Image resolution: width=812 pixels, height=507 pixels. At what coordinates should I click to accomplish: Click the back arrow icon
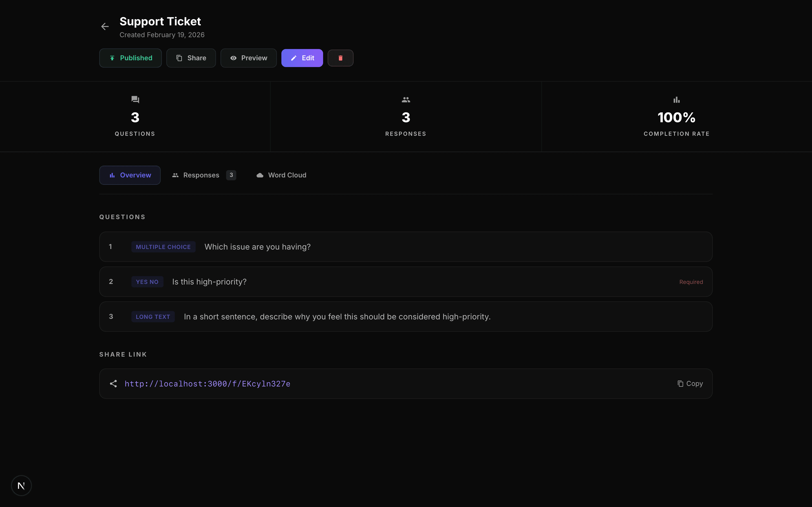(x=105, y=26)
